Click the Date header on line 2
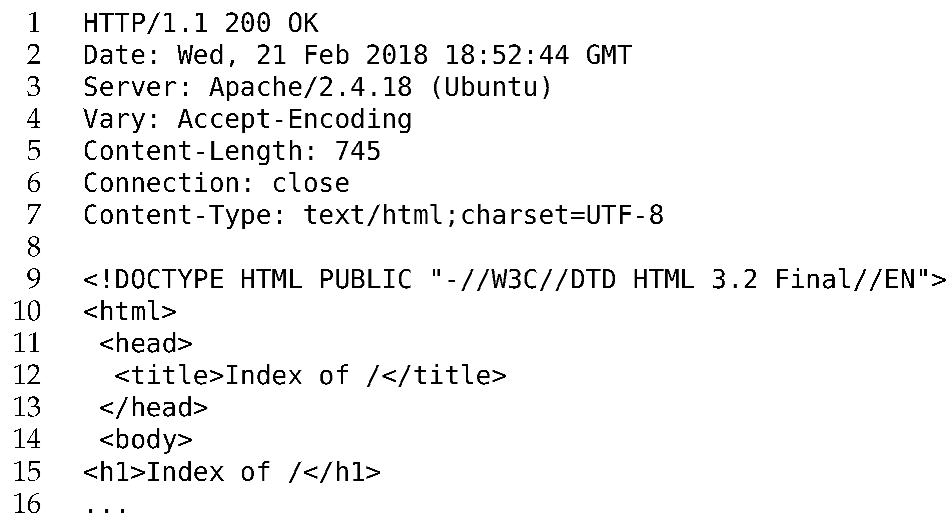 coord(356,55)
